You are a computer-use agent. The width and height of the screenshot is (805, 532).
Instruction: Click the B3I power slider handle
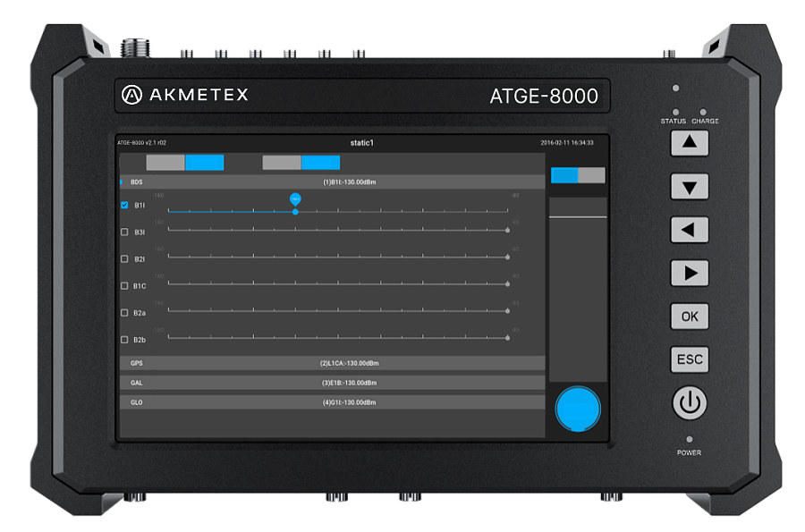tap(508, 231)
